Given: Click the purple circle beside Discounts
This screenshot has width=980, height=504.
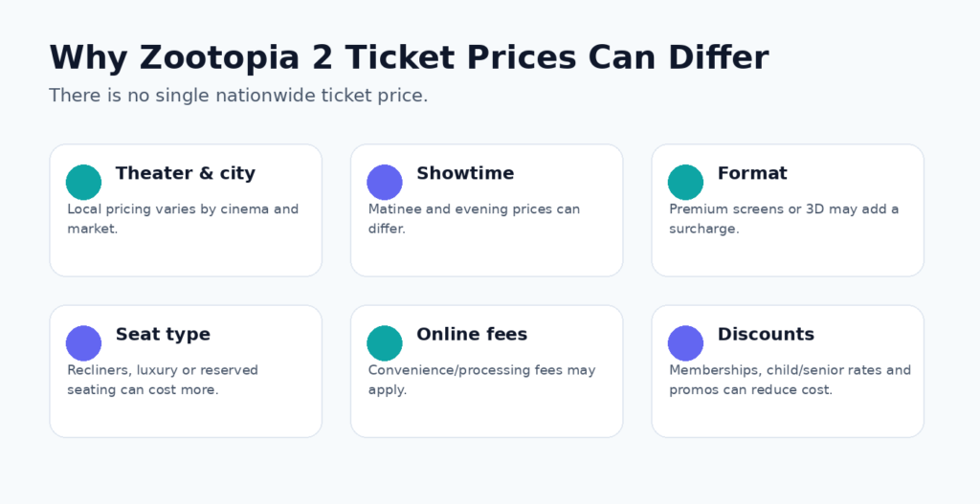Looking at the screenshot, I should pos(685,343).
